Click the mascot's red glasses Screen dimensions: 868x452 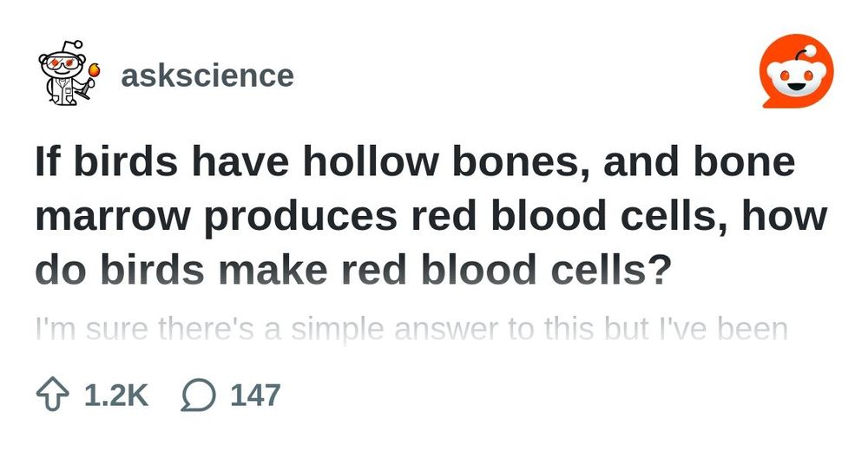[x=64, y=65]
